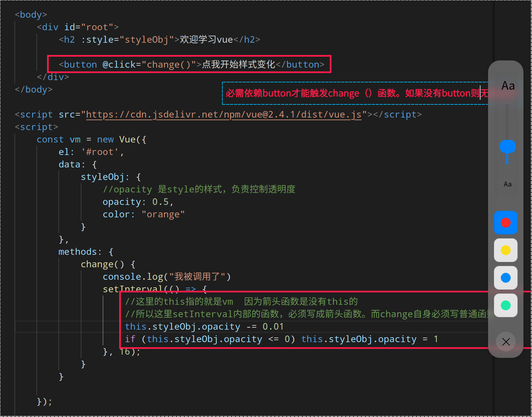Screen dimensions: 532x417
Task: Click the 'data: {' line
Action: pos(77,165)
